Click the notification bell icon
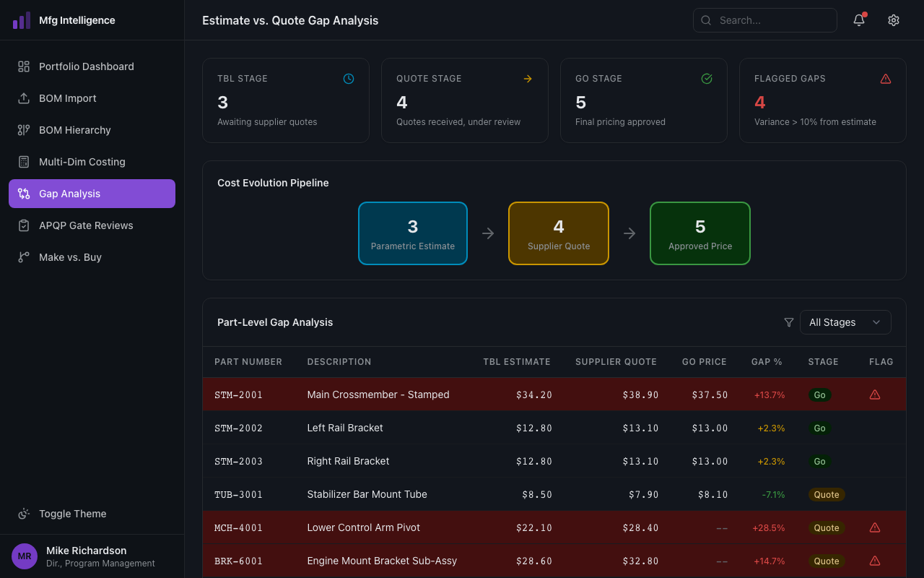924x578 pixels. [858, 20]
